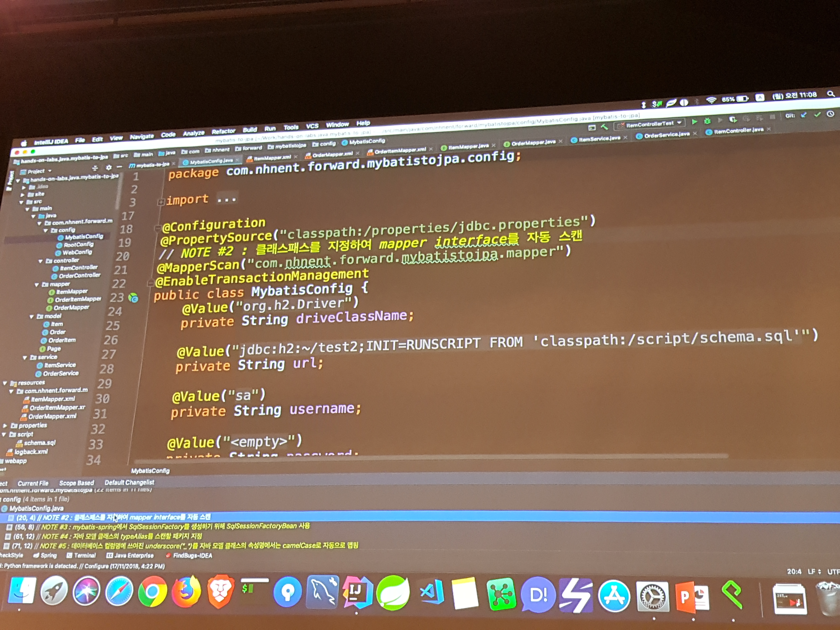Collapse the model folder in project tree

(32, 317)
